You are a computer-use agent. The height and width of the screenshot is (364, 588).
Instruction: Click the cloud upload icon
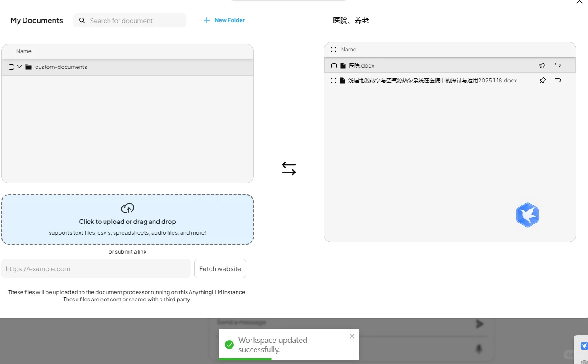[128, 208]
